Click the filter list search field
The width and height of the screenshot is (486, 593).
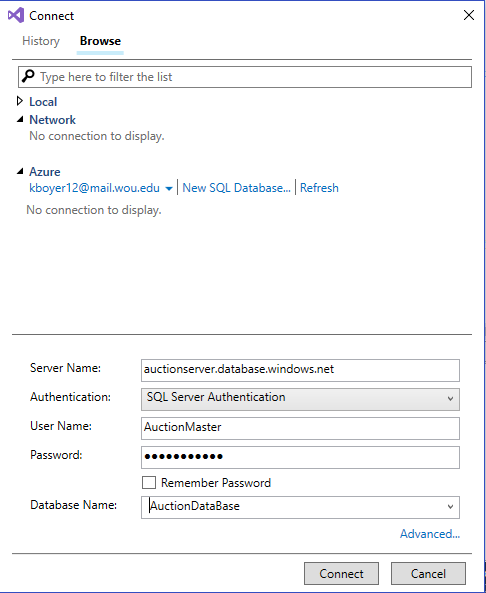[245, 77]
